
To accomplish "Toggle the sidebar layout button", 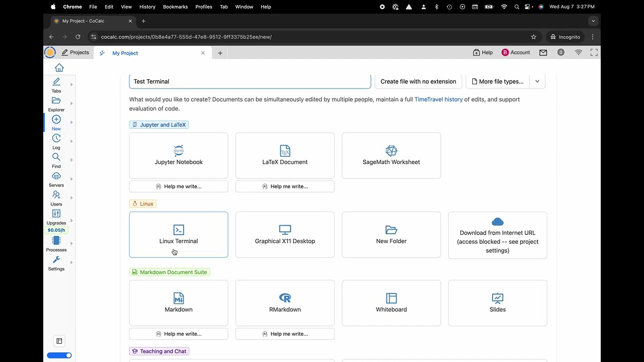I will [x=59, y=341].
